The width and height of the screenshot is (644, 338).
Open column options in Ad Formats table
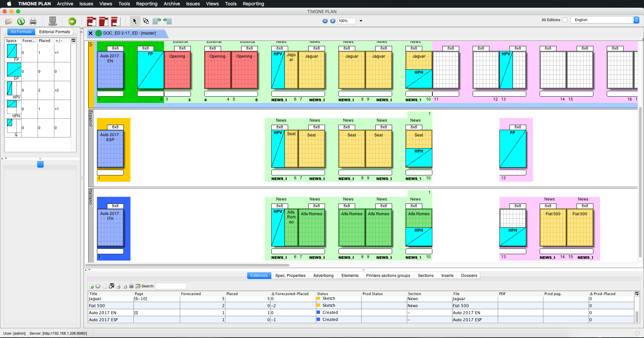click(73, 41)
